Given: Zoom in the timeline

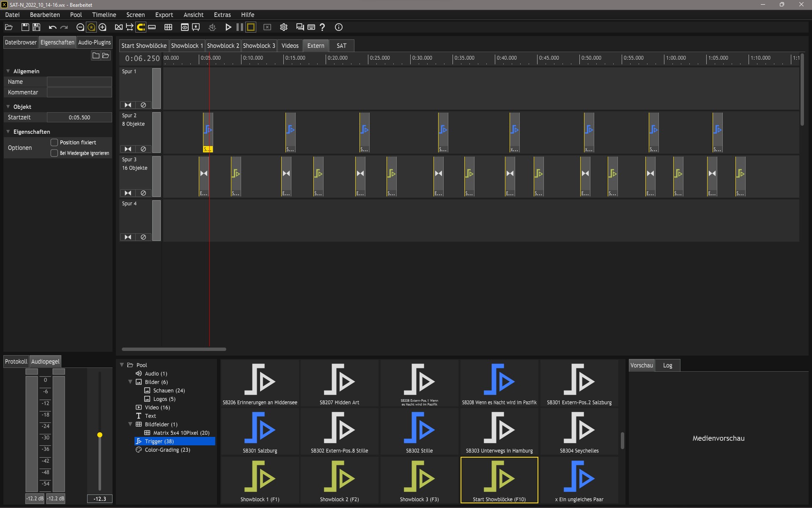Looking at the screenshot, I should coord(102,27).
